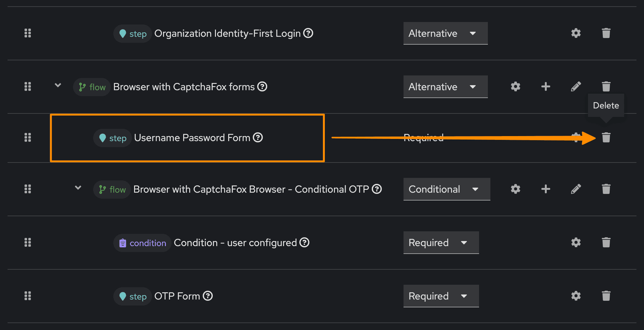Open the Conditional requirement dropdown
This screenshot has height=330, width=644.
click(x=446, y=189)
